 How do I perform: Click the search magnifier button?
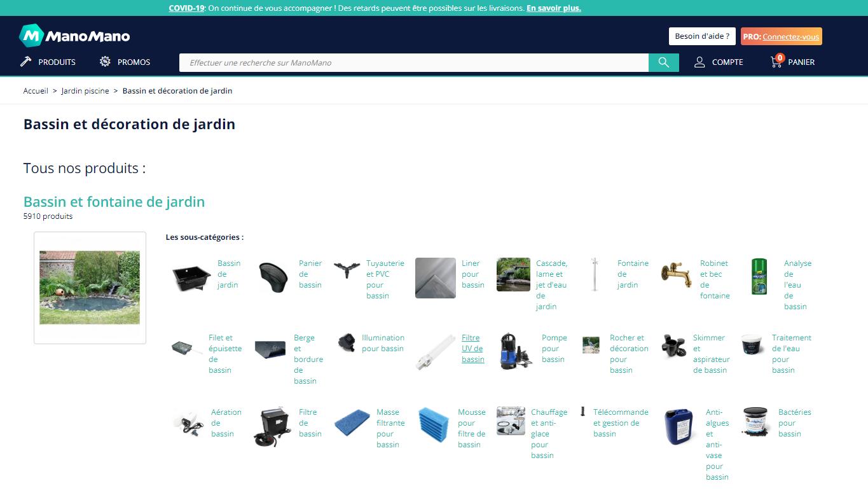coord(664,62)
